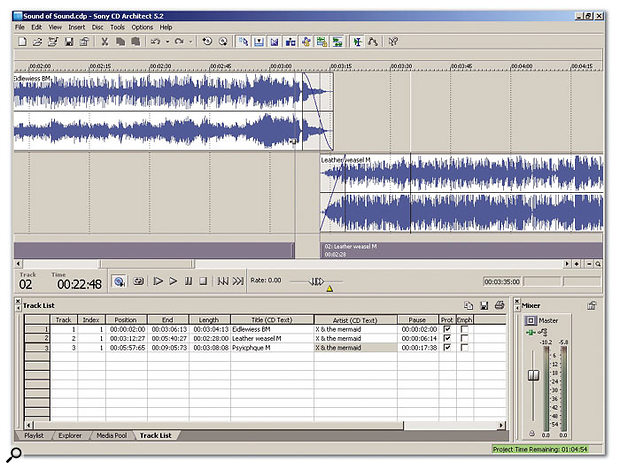The image size is (620, 469).
Task: Click Go to Start transport button
Action: (x=223, y=281)
